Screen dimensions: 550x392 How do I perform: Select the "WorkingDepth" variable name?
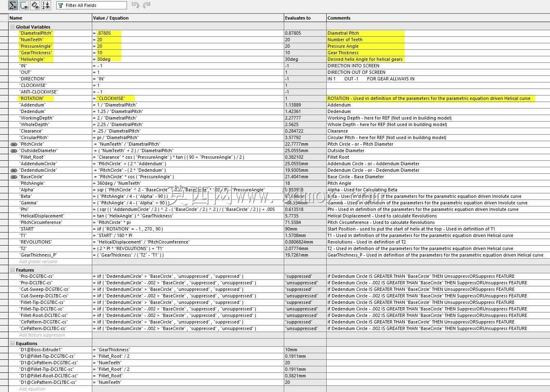pos(36,118)
